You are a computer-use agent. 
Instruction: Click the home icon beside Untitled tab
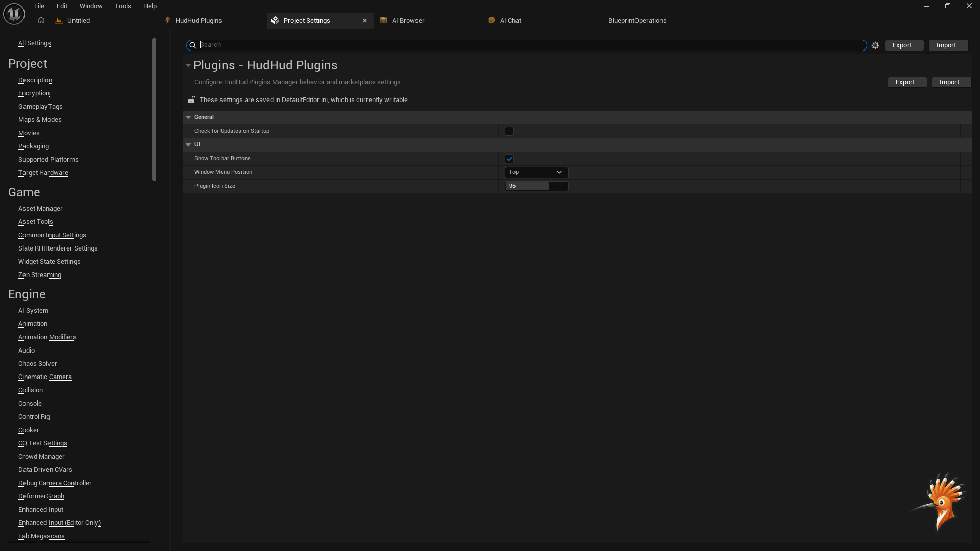coord(41,21)
